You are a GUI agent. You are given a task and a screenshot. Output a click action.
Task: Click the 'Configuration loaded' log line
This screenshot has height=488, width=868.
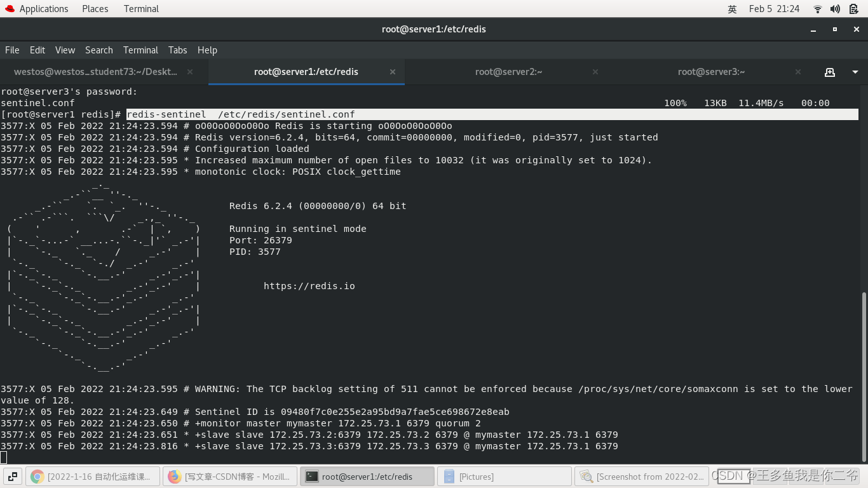point(155,149)
